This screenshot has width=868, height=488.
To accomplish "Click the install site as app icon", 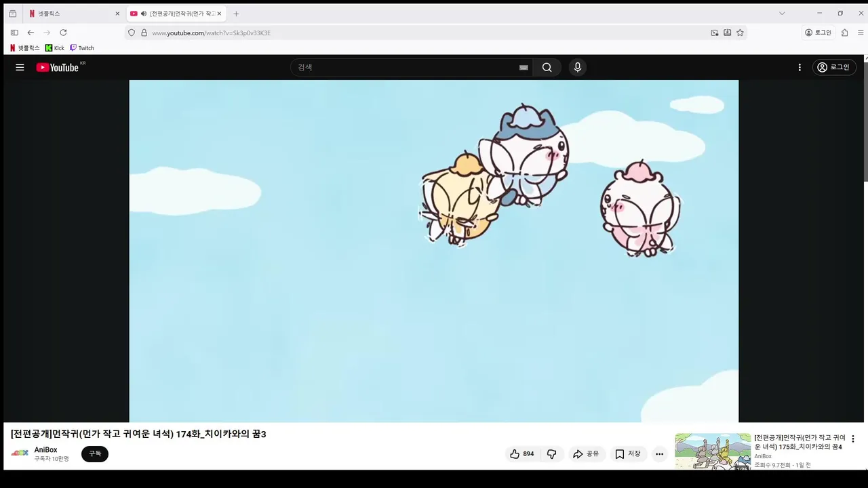I will tap(727, 33).
